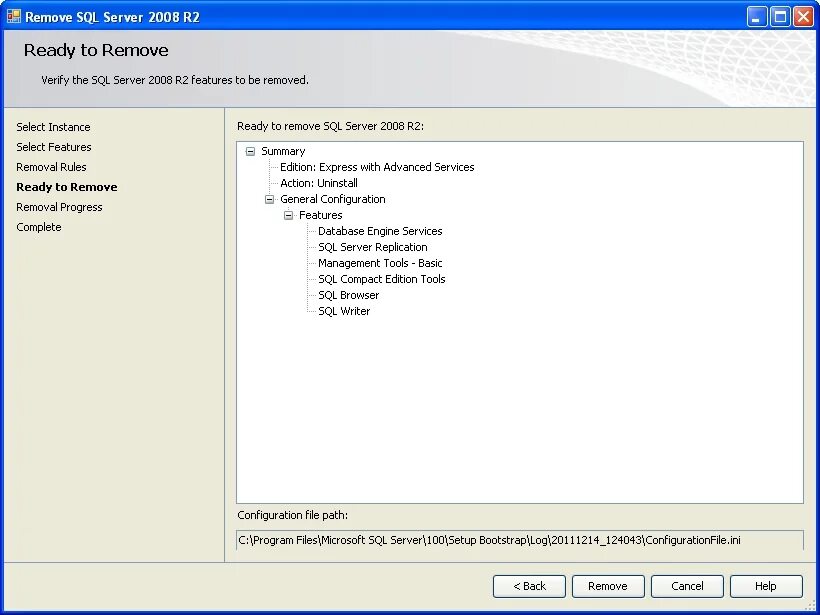Select Edition: Express with Advanced Services
Screen dimensions: 820x615
tap(377, 167)
